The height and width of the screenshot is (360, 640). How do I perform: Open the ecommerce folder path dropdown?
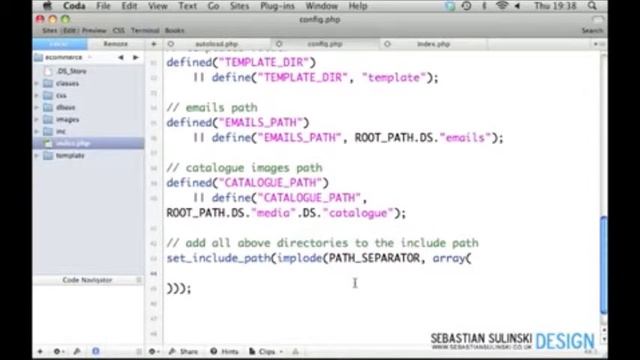[63, 58]
